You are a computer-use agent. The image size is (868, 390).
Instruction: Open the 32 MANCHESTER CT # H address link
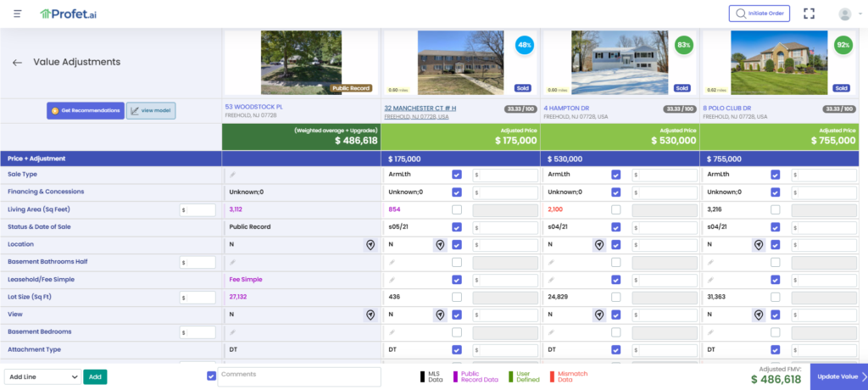[420, 108]
